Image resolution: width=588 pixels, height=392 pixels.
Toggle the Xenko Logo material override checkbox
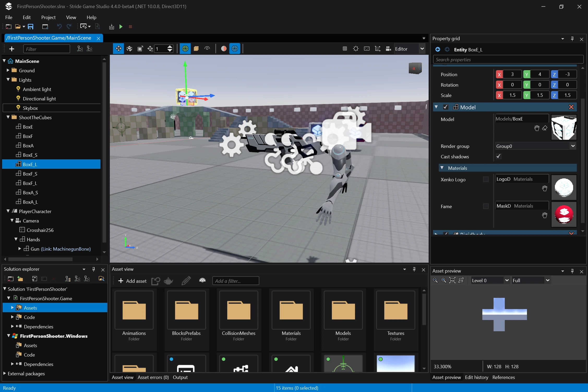coord(486,179)
